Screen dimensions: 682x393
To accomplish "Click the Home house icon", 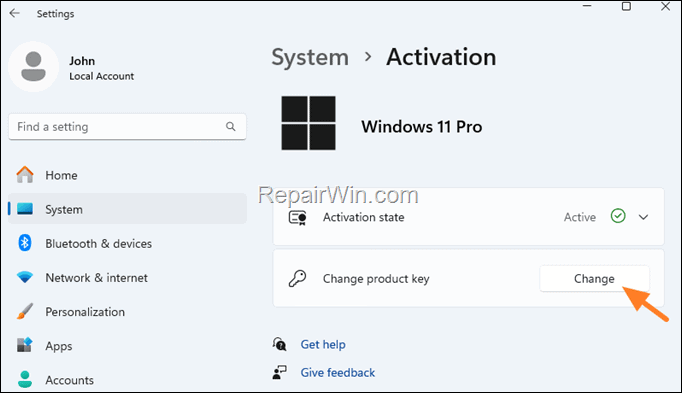I will coord(25,175).
